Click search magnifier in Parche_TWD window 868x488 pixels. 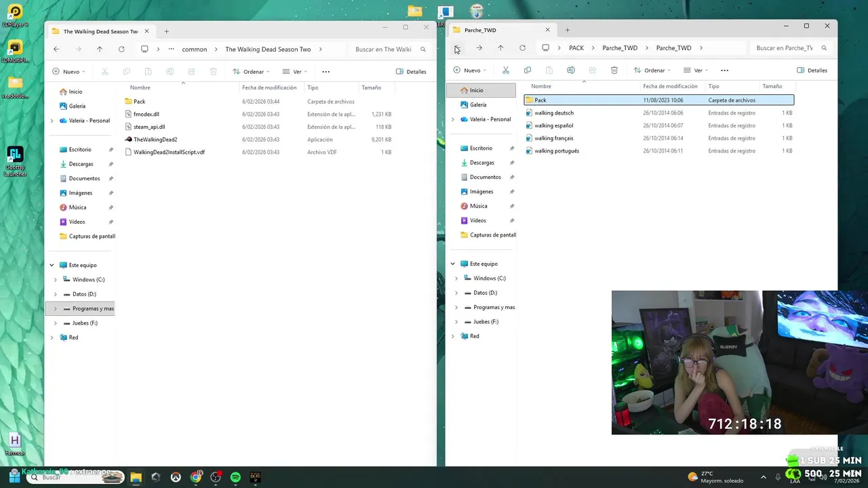click(824, 47)
